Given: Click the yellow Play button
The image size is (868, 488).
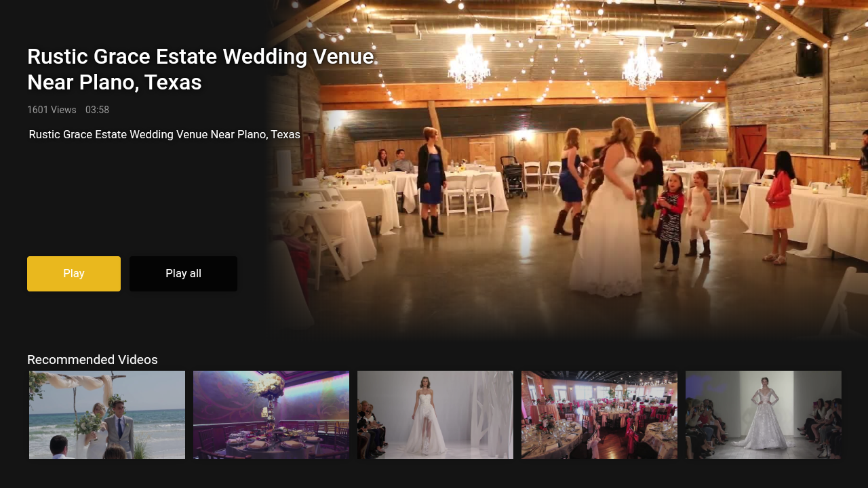Looking at the screenshot, I should [74, 274].
